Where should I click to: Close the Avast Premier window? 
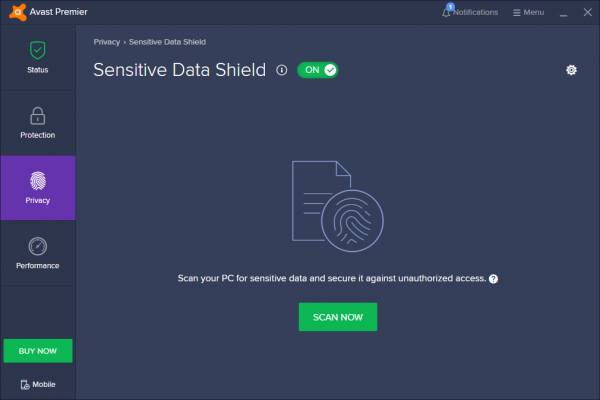click(586, 12)
